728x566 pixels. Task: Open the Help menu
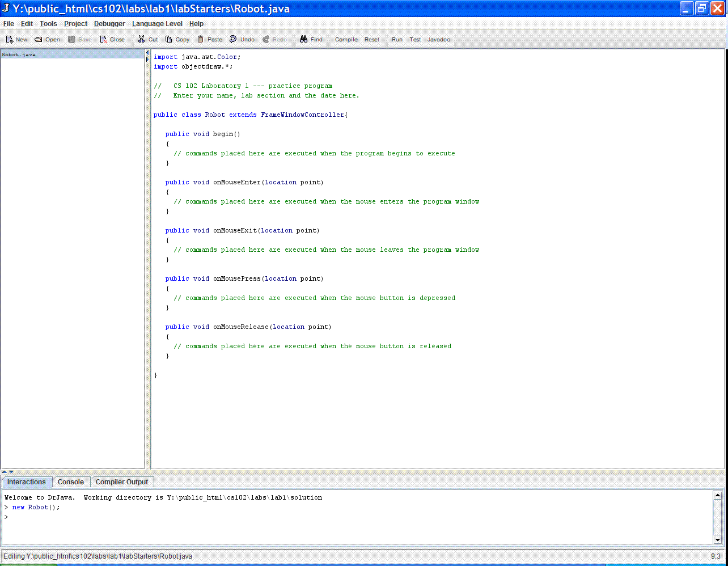(196, 24)
